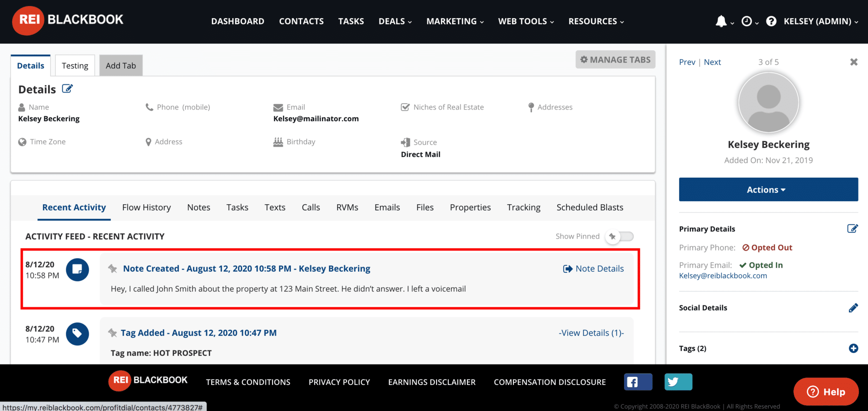This screenshot has height=411, width=868.
Task: Select the Notes activity tab
Action: point(199,208)
